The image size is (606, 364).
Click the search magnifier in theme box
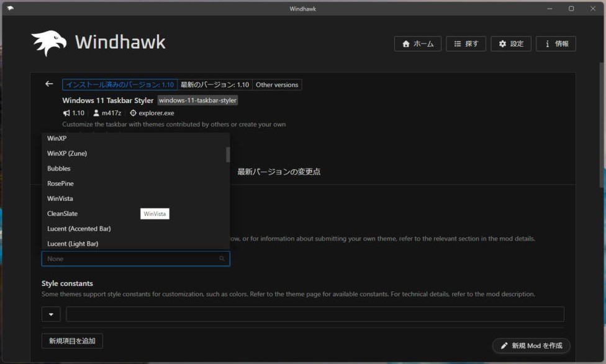222,259
